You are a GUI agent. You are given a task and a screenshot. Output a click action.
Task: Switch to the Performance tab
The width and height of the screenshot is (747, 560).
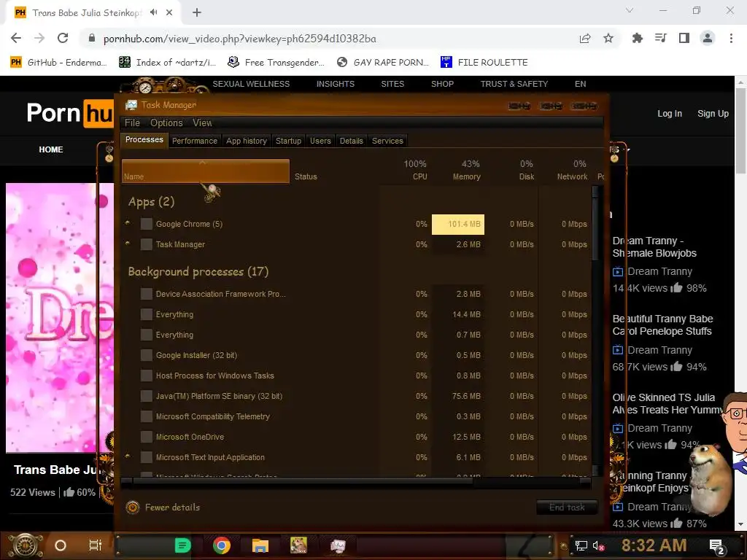(x=194, y=141)
